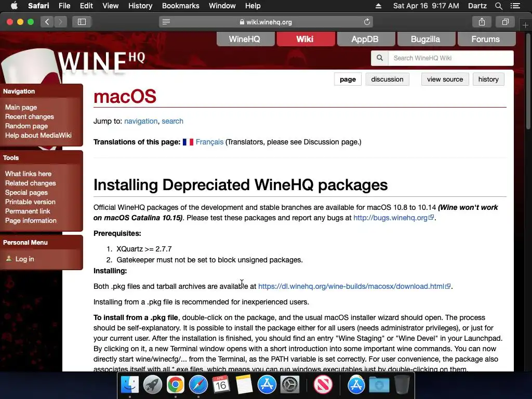Click the WineHQ logo banner
Image resolution: width=532 pixels, height=399 pixels.
pyautogui.click(x=101, y=62)
